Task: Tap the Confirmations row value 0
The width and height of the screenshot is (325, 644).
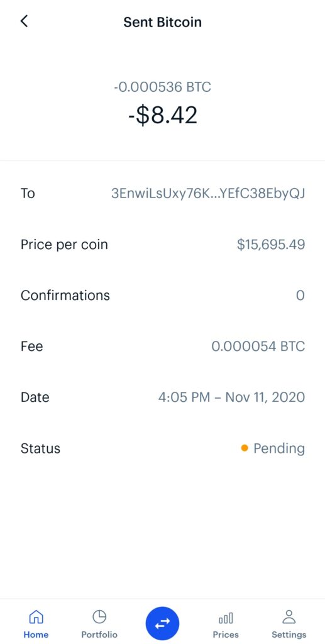Action: click(x=300, y=296)
